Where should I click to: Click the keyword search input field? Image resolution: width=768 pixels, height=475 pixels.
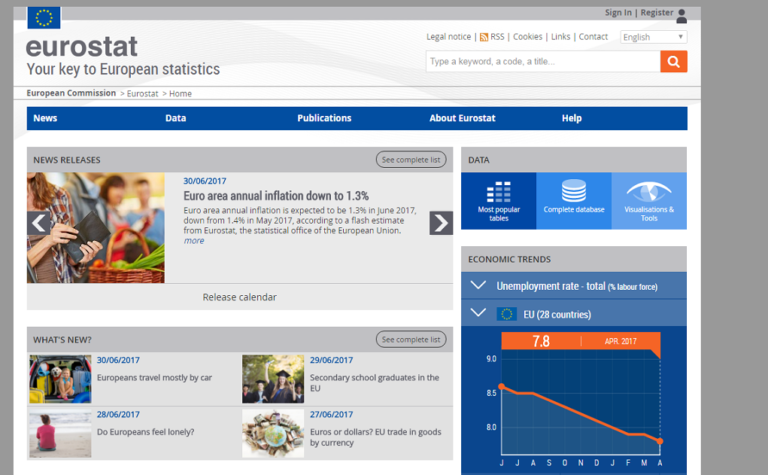[x=543, y=62]
